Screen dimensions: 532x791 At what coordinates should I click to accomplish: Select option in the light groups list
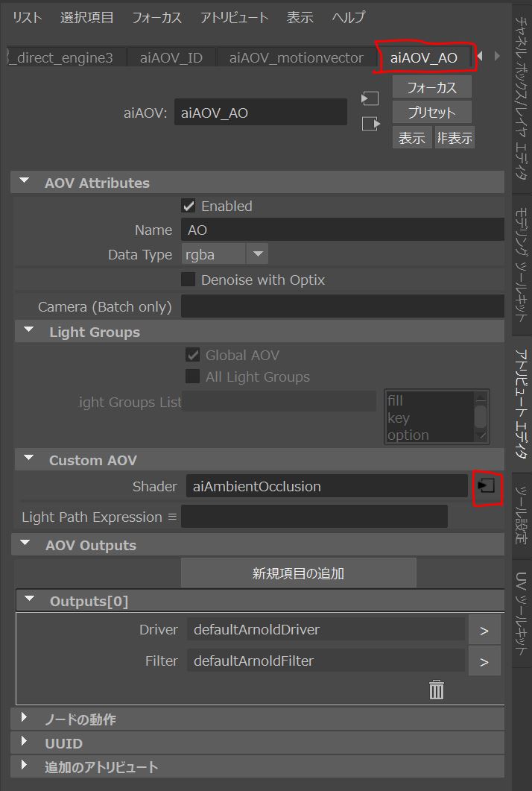[408, 435]
